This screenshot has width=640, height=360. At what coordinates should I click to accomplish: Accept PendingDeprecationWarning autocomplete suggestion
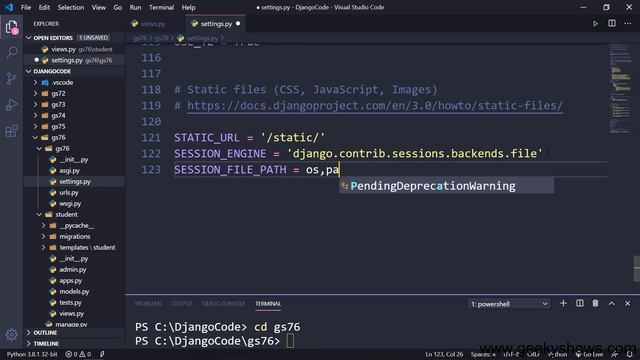point(447,186)
